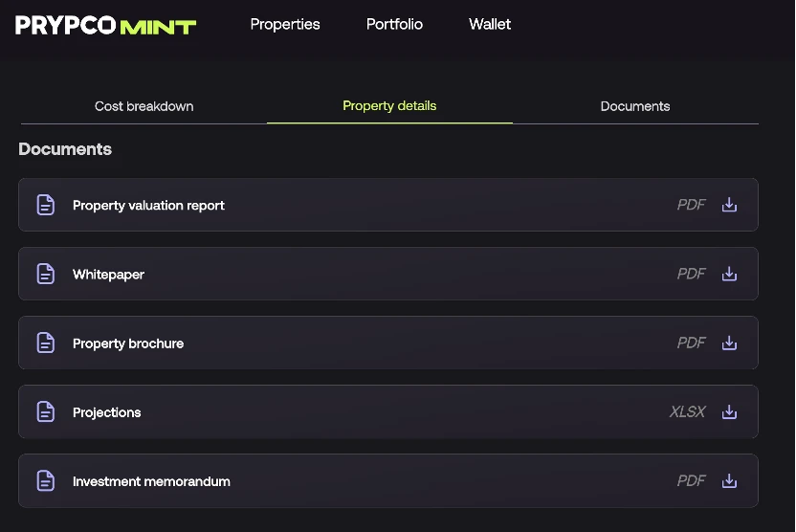Click the Property brochure document icon
The image size is (796, 532).
click(46, 343)
